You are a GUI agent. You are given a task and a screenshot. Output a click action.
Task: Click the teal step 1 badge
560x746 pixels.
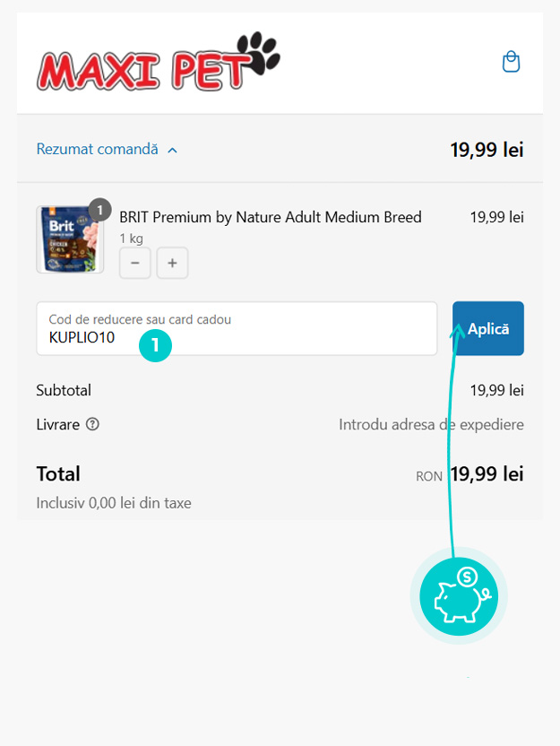155,343
